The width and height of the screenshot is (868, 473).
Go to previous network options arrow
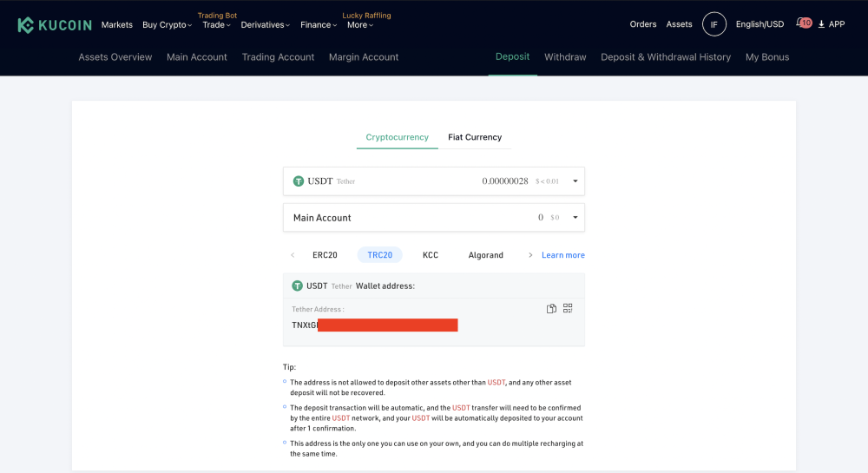click(293, 255)
